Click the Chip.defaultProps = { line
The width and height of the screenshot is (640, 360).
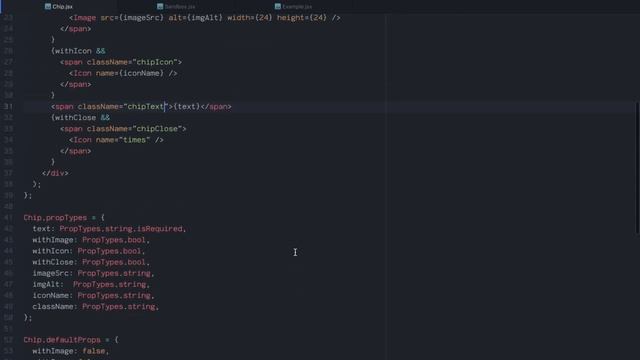[x=71, y=340]
